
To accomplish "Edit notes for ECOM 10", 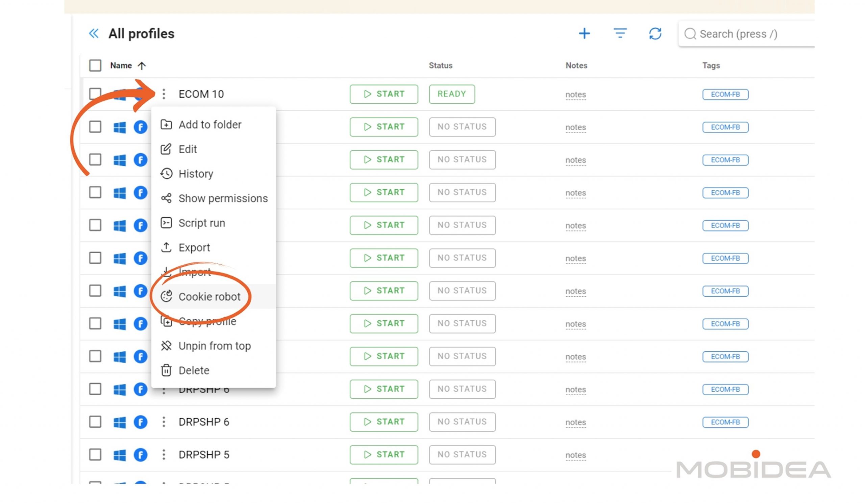I will coord(576,94).
